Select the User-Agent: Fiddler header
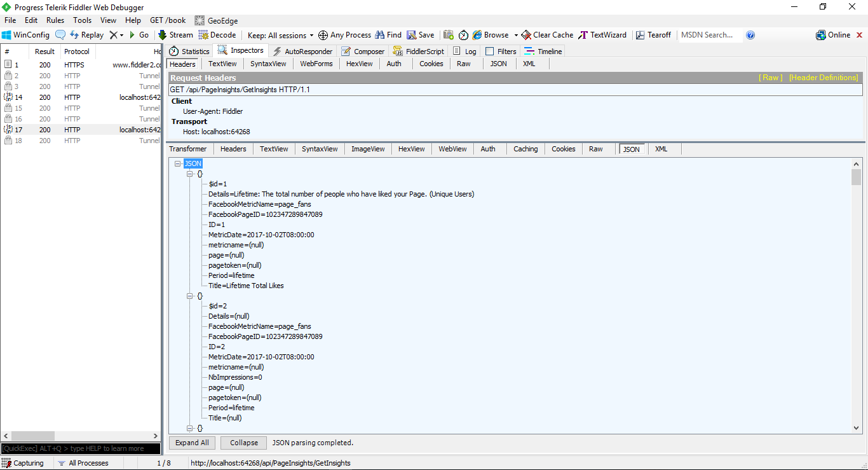Screen dimensions: 868x470 pos(213,111)
